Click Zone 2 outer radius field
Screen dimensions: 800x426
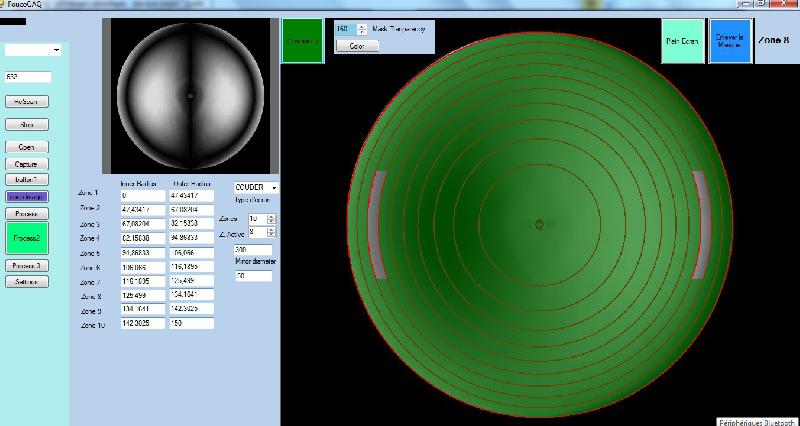click(x=192, y=210)
